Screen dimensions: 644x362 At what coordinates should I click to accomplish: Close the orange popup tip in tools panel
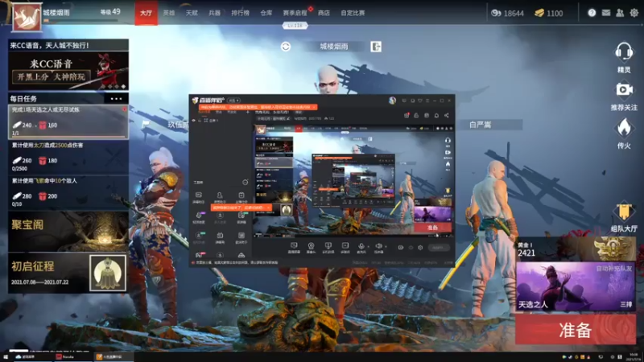click(268, 208)
